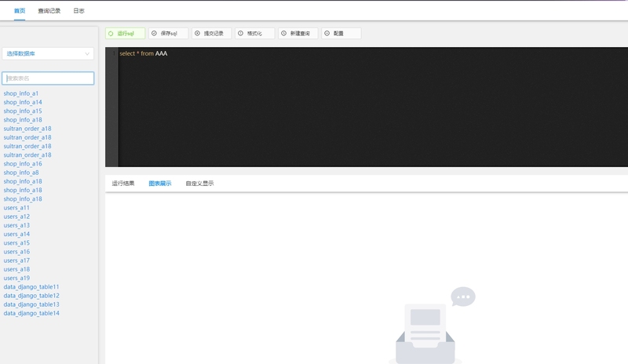Click table data_django_table14
Screen dimensions: 628x364
click(x=31, y=314)
